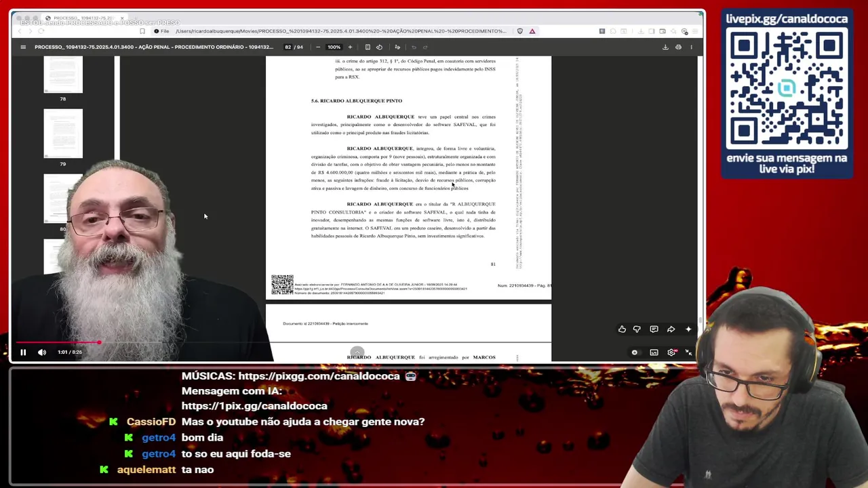Share the video via arrow icon
Viewport: 868px width, 488px height.
point(671,329)
